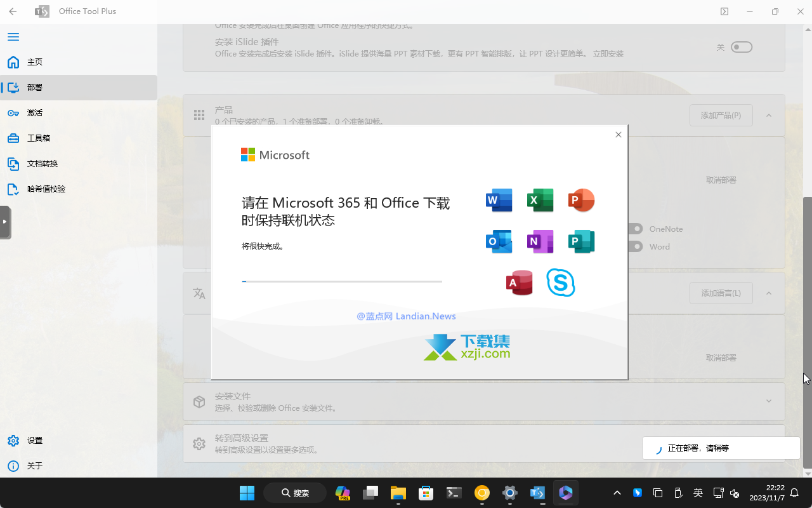
Task: Click the 产品 grid icon
Action: [199, 116]
